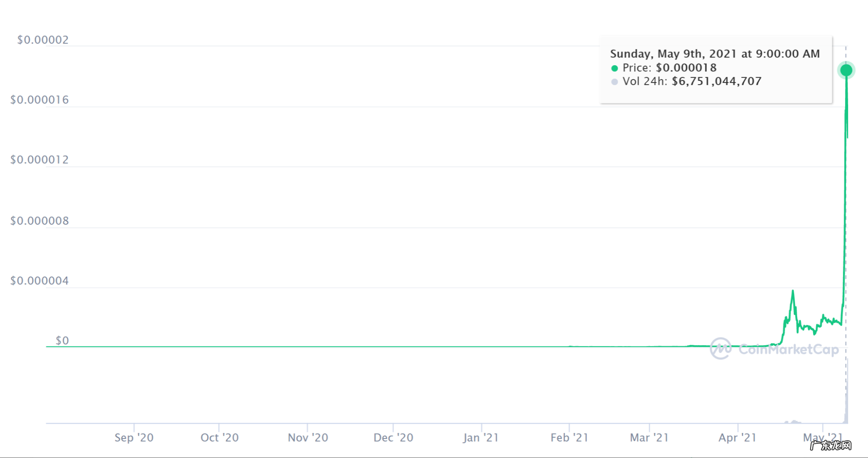
Task: Click the Dec '20 x-axis label
Action: tap(393, 438)
